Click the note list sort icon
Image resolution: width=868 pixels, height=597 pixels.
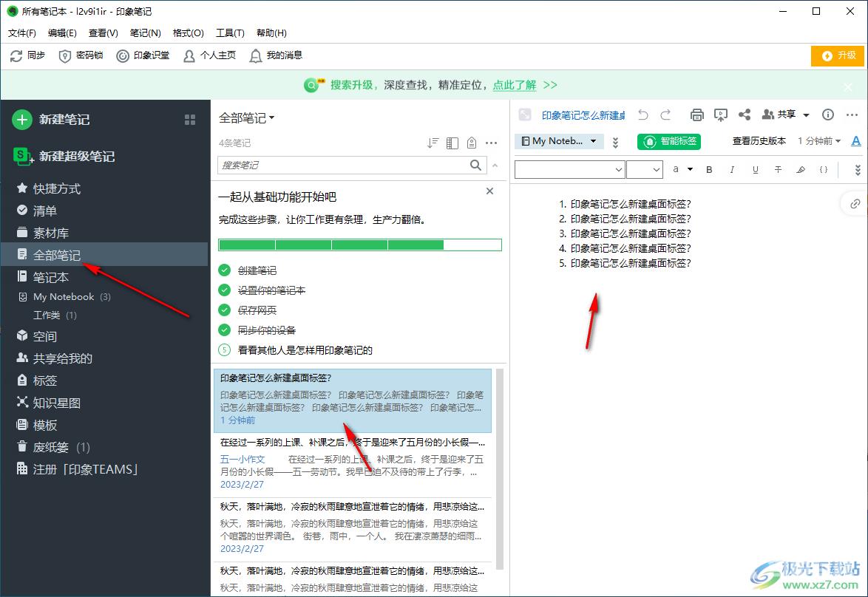tap(433, 143)
